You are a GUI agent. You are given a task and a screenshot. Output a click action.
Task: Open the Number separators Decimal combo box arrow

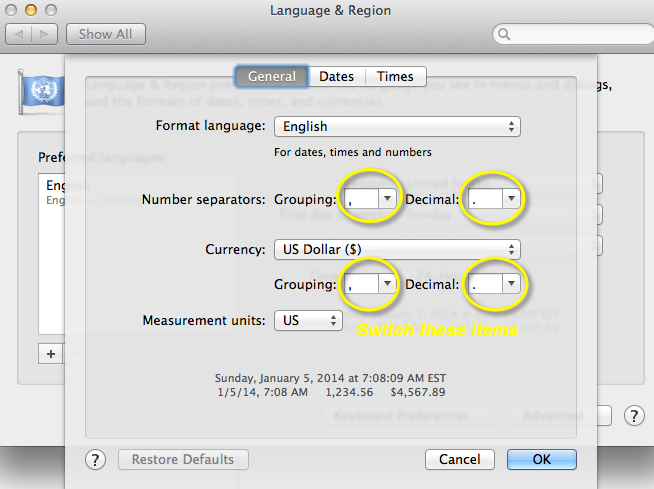(x=511, y=199)
